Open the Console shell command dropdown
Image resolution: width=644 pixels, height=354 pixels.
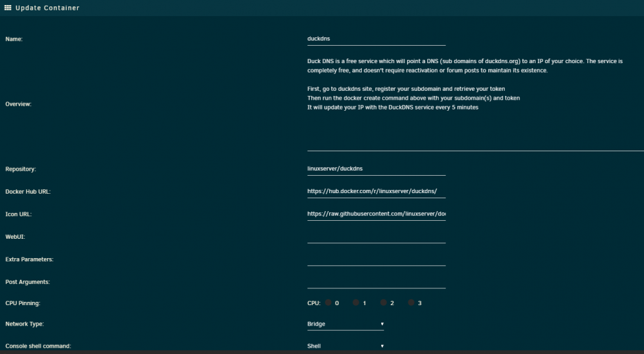(x=345, y=346)
